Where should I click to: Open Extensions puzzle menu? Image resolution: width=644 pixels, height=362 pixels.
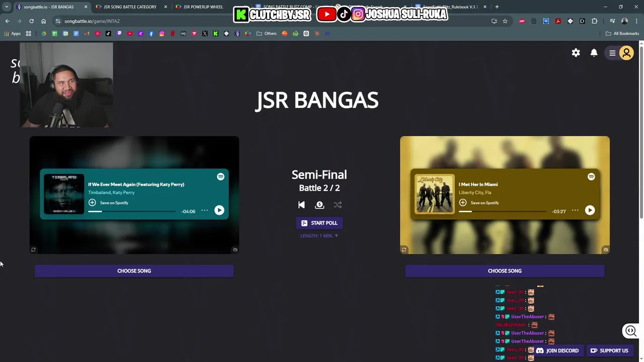pos(594,21)
